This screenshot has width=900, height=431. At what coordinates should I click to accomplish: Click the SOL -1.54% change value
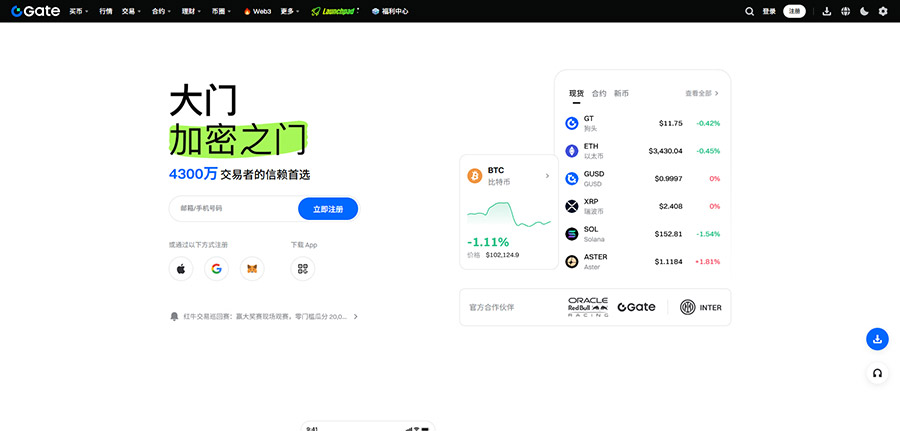point(708,234)
